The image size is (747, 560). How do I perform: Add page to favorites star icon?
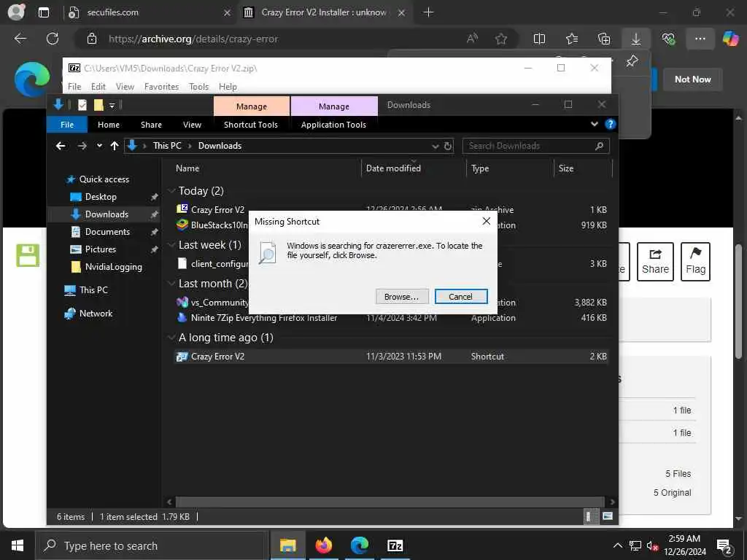tap(500, 39)
